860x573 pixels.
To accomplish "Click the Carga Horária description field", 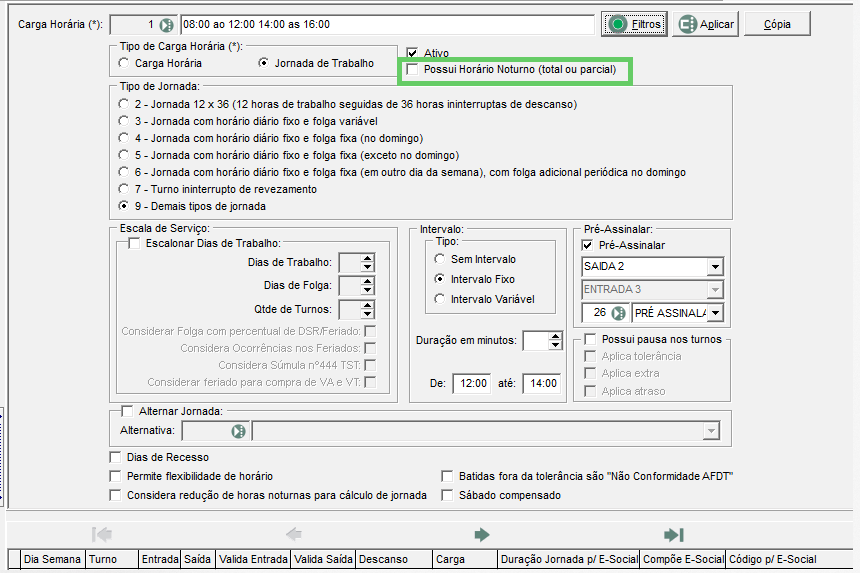I will pyautogui.click(x=387, y=25).
